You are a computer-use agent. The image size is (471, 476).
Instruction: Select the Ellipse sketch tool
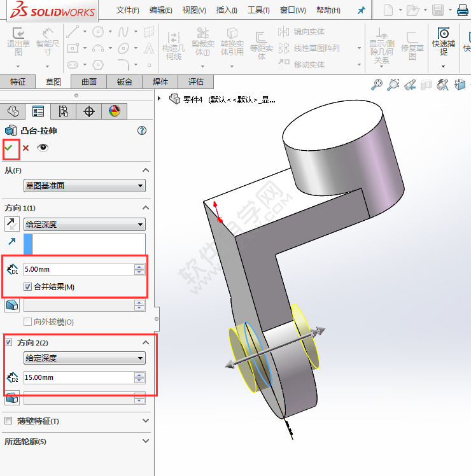tap(123, 48)
